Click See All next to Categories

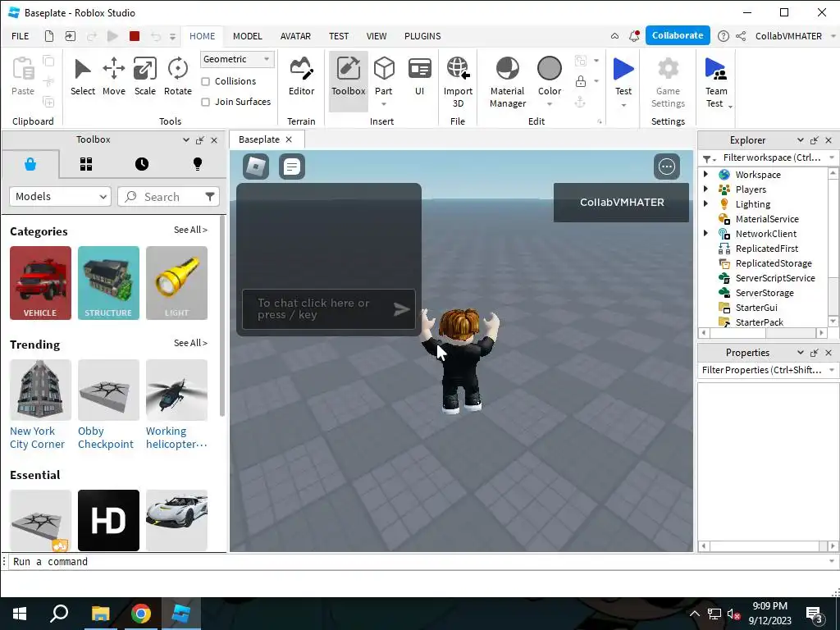pyautogui.click(x=190, y=230)
